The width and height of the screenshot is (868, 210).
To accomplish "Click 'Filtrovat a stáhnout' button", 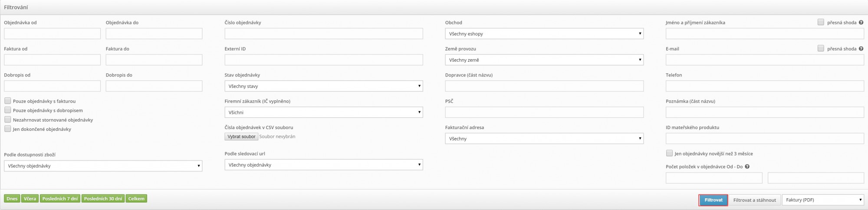I will pyautogui.click(x=755, y=200).
